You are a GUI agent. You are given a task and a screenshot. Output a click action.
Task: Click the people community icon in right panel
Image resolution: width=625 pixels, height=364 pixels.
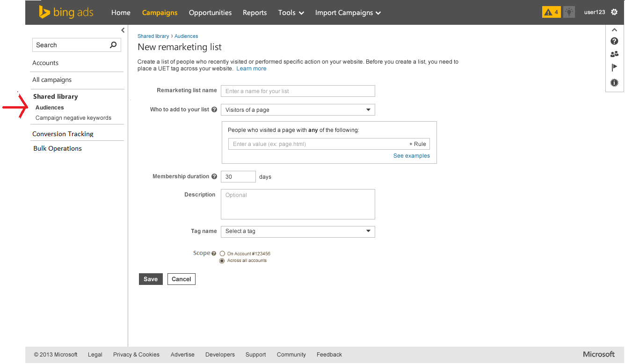tap(614, 54)
